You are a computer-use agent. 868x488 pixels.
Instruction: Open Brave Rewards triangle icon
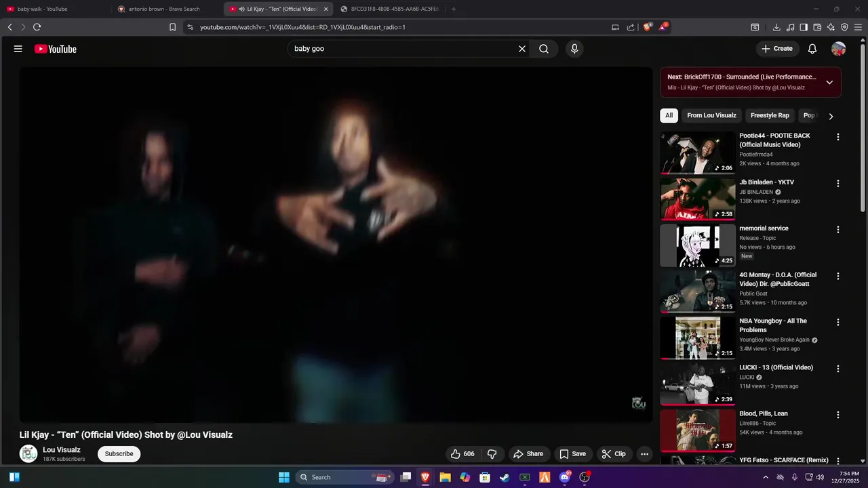663,27
